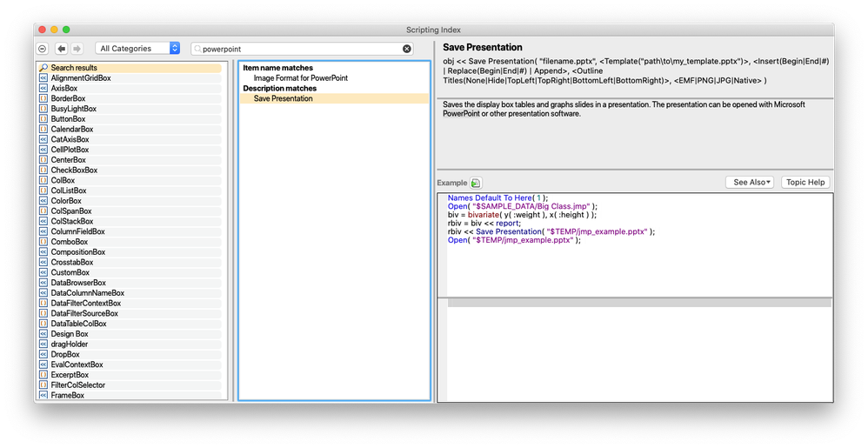Click the Open jmp_example.pptx script line
868x448 pixels.
point(514,240)
